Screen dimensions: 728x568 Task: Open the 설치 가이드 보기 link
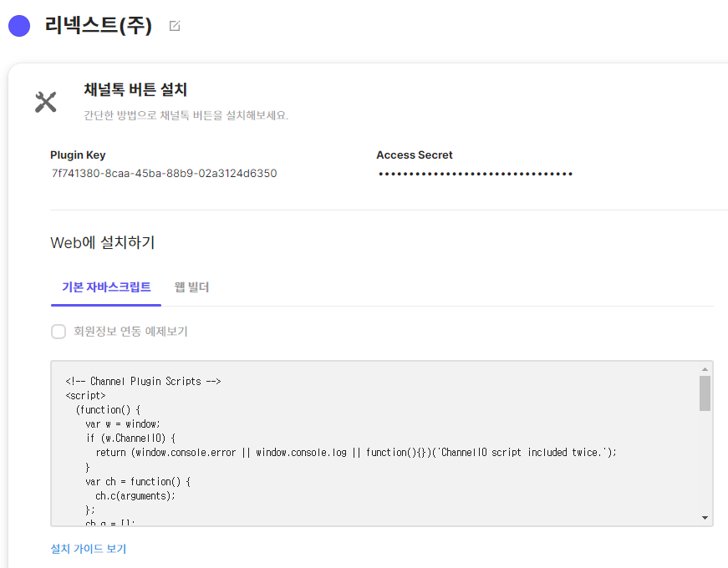(89, 549)
